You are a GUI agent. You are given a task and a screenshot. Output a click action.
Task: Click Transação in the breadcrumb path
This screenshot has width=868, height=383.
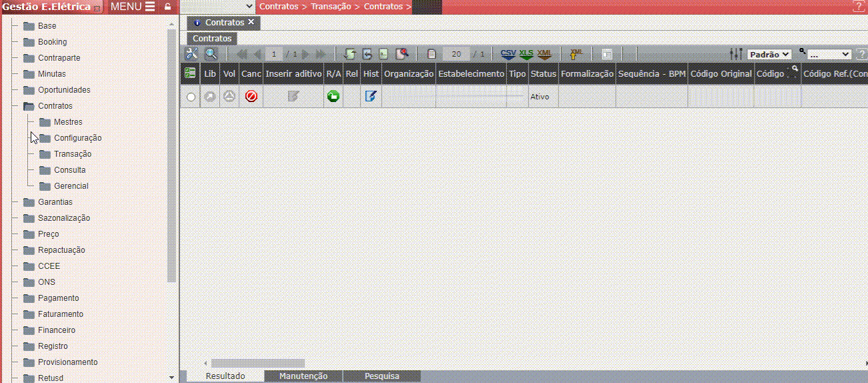tap(331, 7)
